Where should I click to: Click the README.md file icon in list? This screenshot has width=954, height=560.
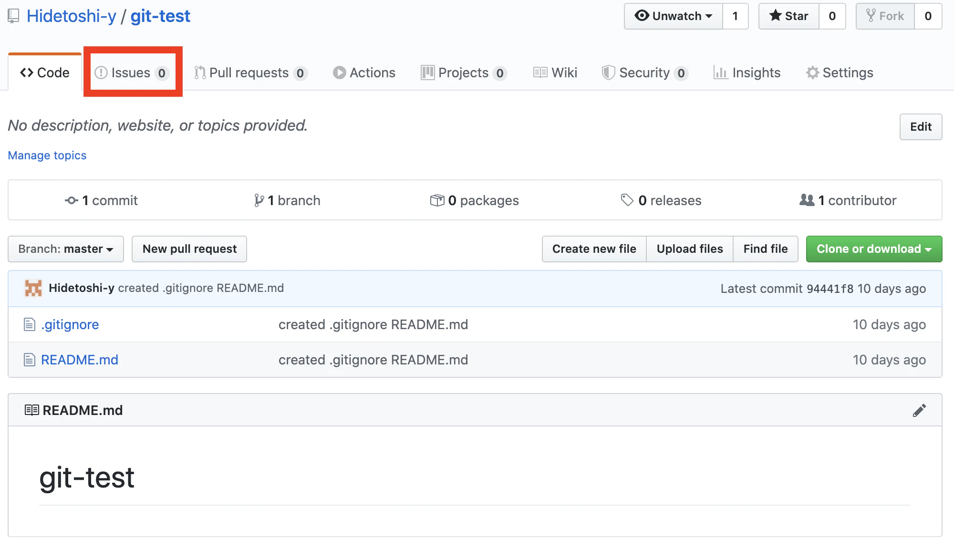30,360
